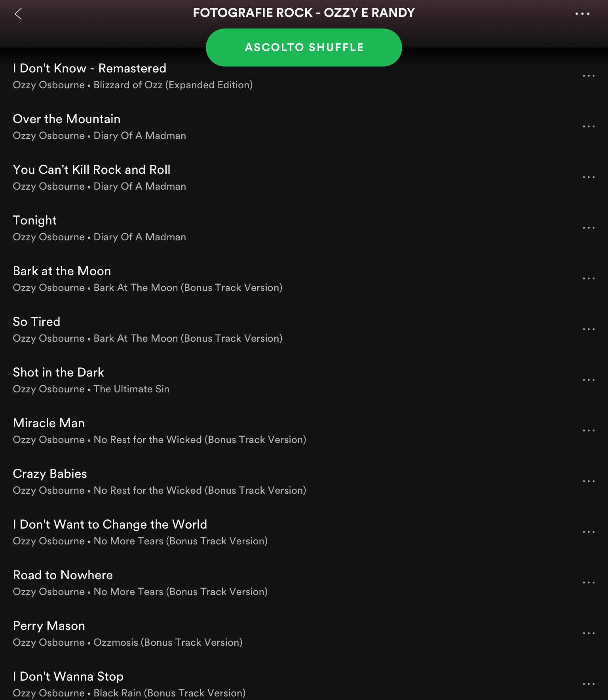The image size is (608, 700).
Task: Open more options for So Tired
Action: [x=589, y=329]
